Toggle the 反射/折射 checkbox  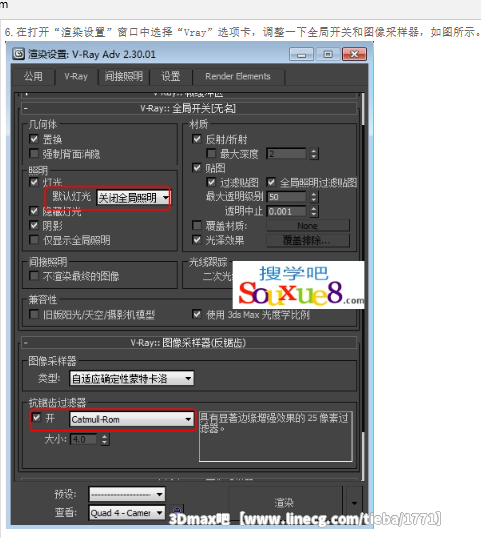coord(197,139)
